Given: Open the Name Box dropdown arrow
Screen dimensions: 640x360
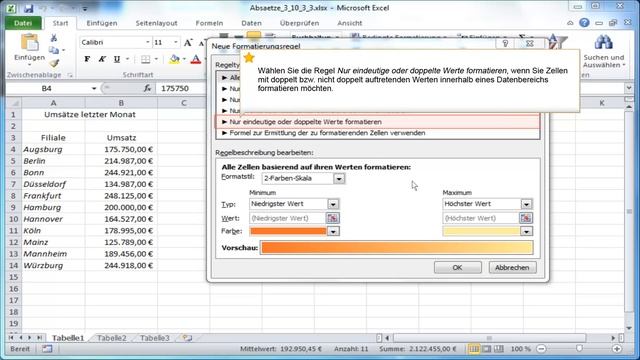Looking at the screenshot, I should pos(94,89).
